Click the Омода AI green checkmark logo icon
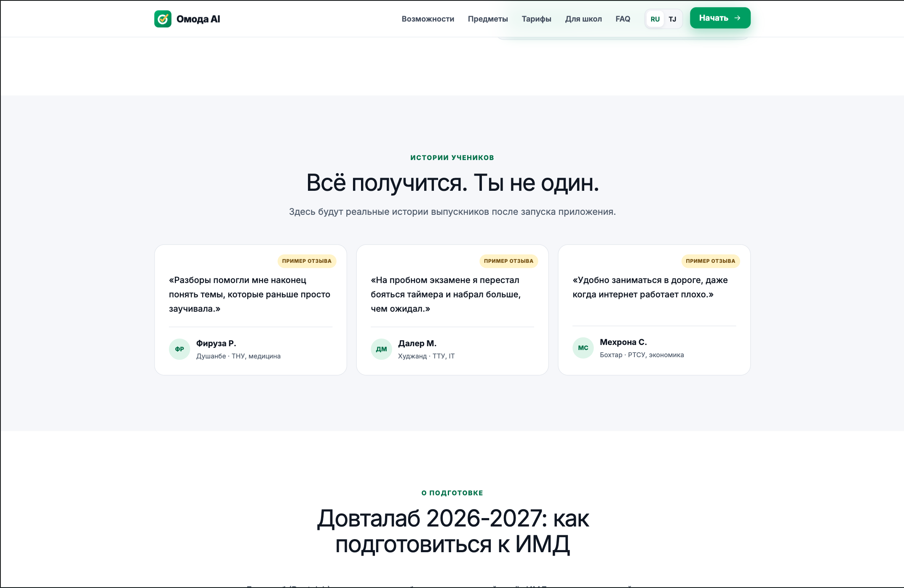904x588 pixels. (163, 19)
